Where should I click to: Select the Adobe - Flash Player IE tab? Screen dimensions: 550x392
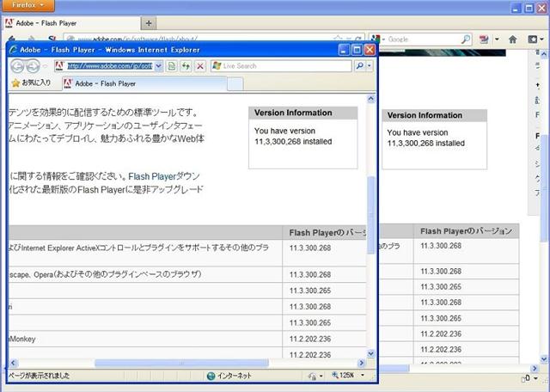144,83
